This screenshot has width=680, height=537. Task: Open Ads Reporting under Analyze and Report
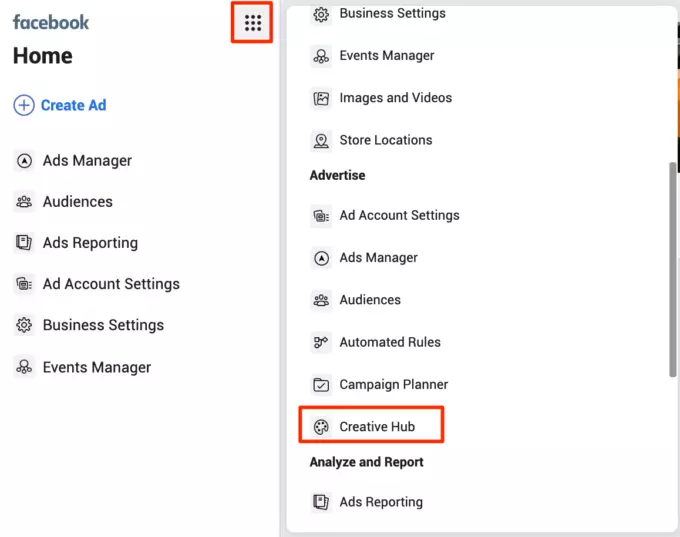click(x=380, y=502)
